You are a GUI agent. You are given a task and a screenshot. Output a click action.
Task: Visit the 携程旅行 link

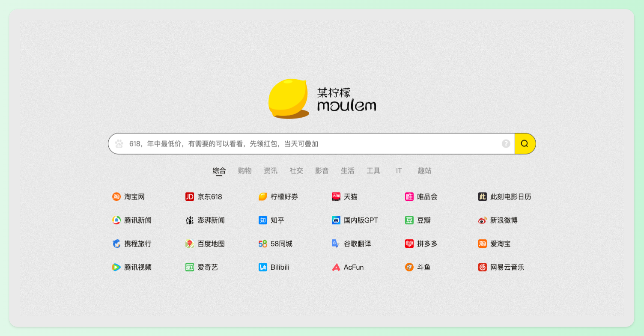coord(138,244)
